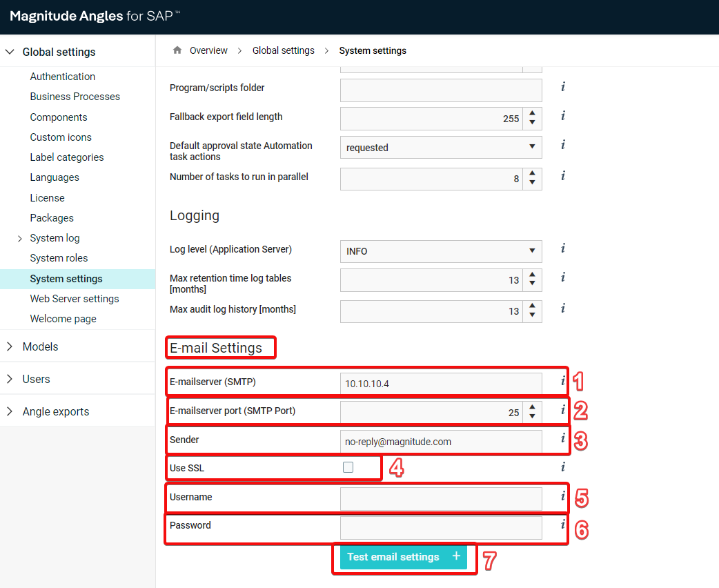The height and width of the screenshot is (588, 719).
Task: Decrease Number of tasks to run in parallel
Action: tap(532, 183)
